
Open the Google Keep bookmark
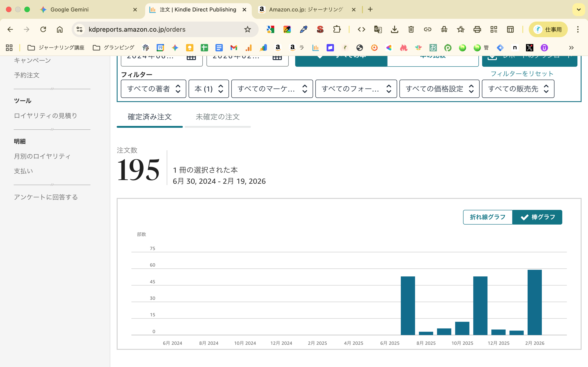tap(190, 48)
